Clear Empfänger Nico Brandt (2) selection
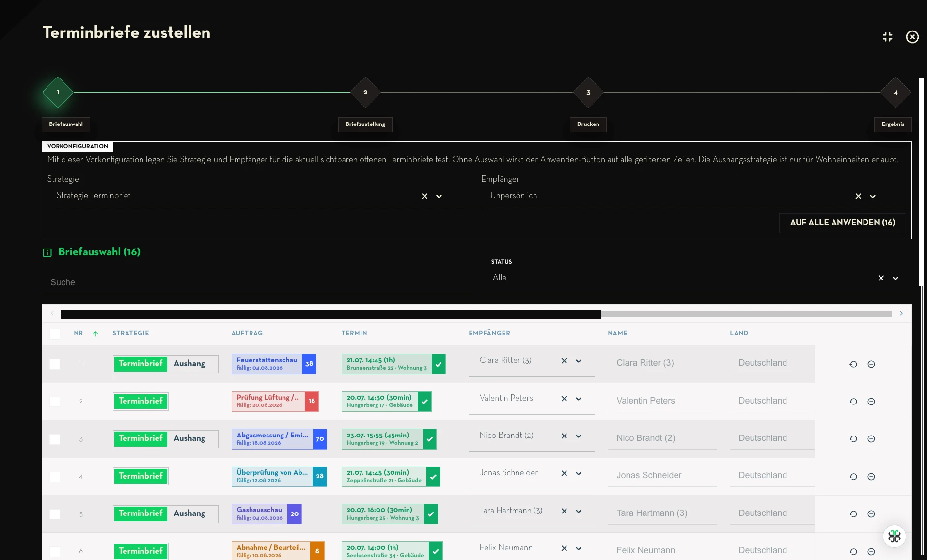This screenshot has width=927, height=560. click(x=564, y=436)
